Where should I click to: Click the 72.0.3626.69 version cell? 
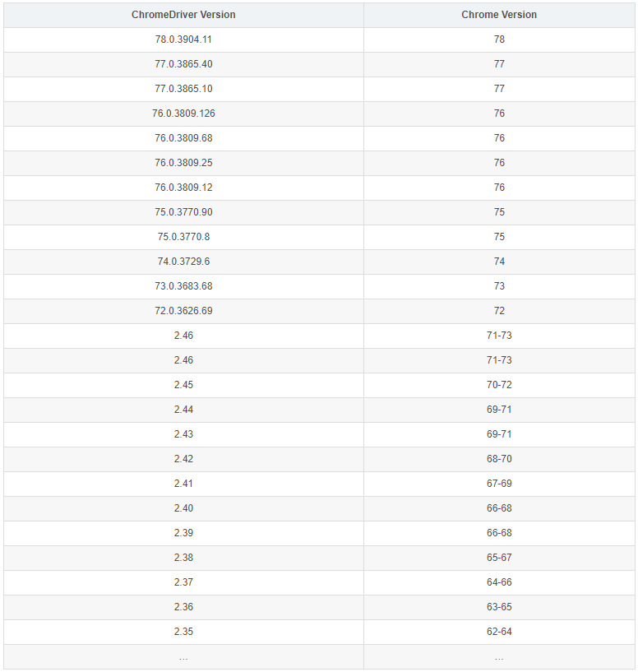183,311
